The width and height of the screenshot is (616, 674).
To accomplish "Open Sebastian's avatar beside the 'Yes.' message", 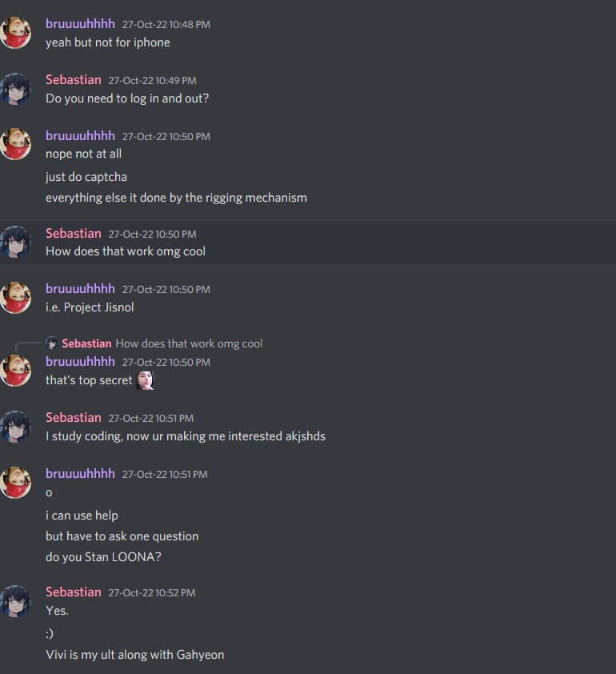I will (15, 601).
